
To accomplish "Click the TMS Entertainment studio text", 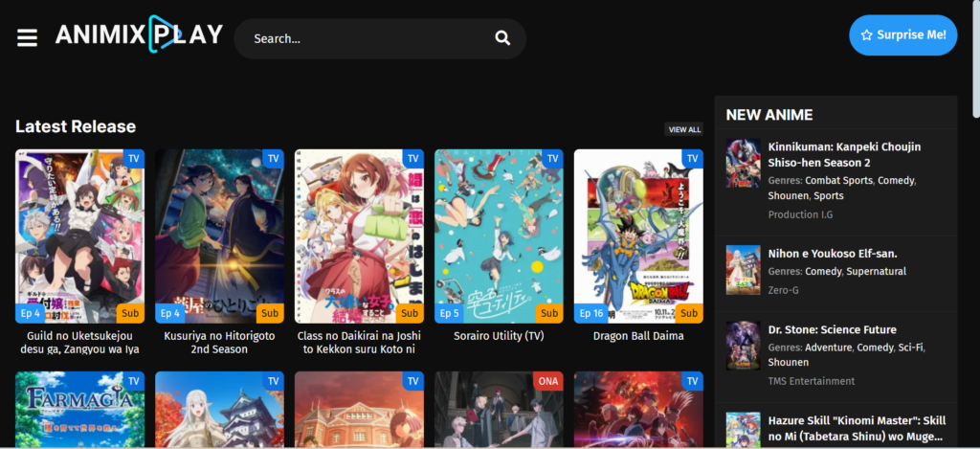I will 812,381.
